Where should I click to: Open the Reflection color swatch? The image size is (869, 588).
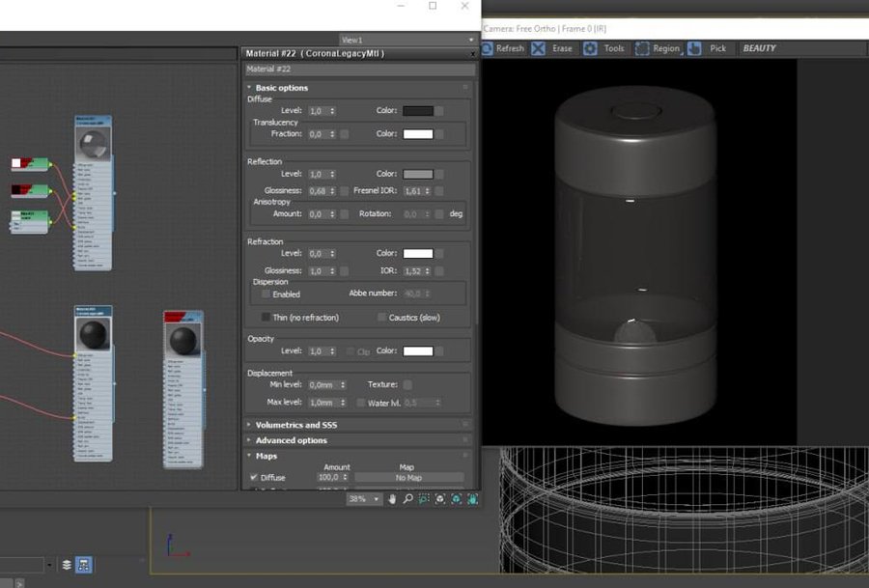[418, 174]
